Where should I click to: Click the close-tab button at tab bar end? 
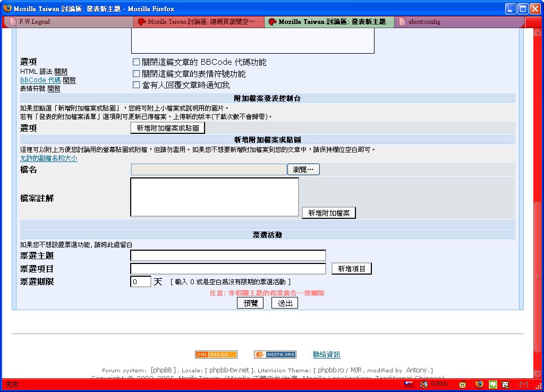click(x=533, y=22)
